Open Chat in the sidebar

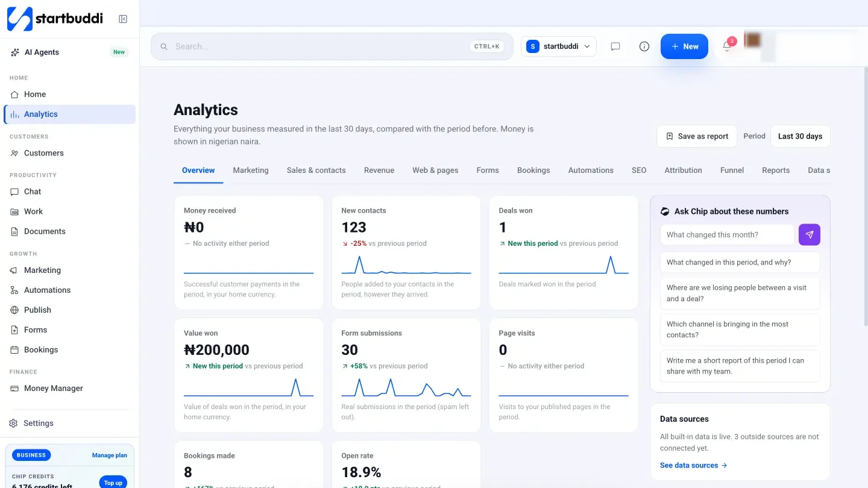point(70,192)
